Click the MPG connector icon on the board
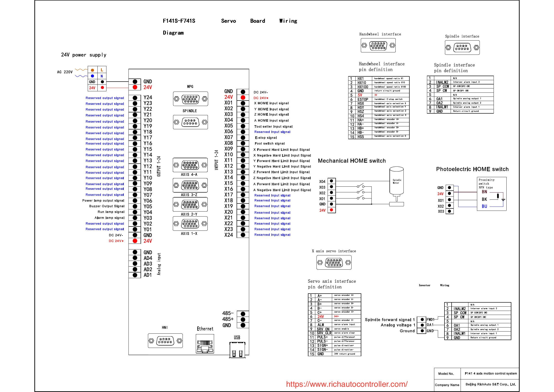This screenshot has height=392, width=554. (190, 99)
